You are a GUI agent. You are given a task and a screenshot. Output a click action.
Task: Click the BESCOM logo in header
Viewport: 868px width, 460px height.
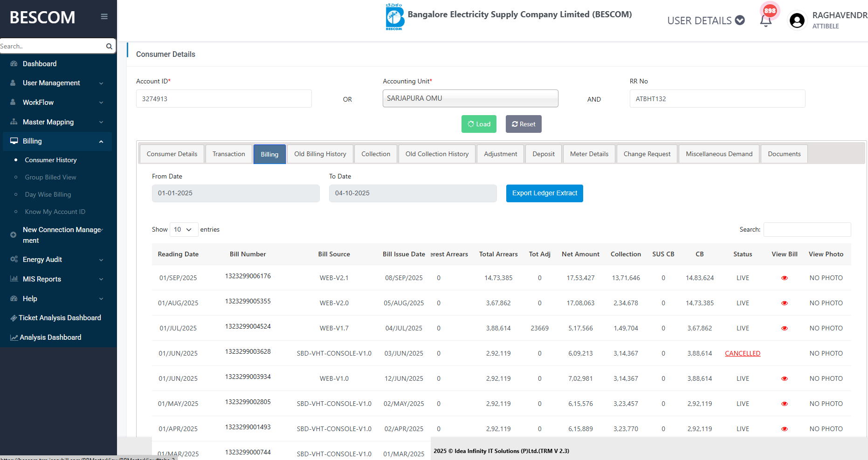[x=394, y=17]
